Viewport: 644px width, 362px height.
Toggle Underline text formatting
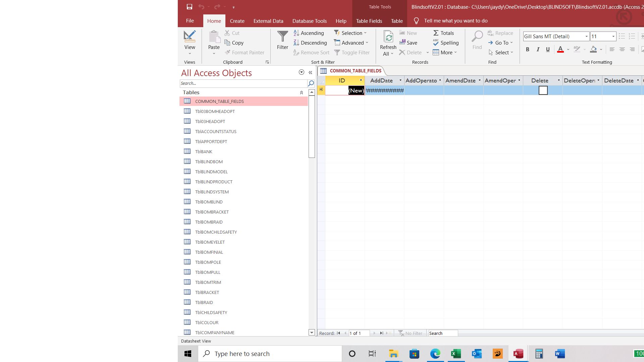548,49
